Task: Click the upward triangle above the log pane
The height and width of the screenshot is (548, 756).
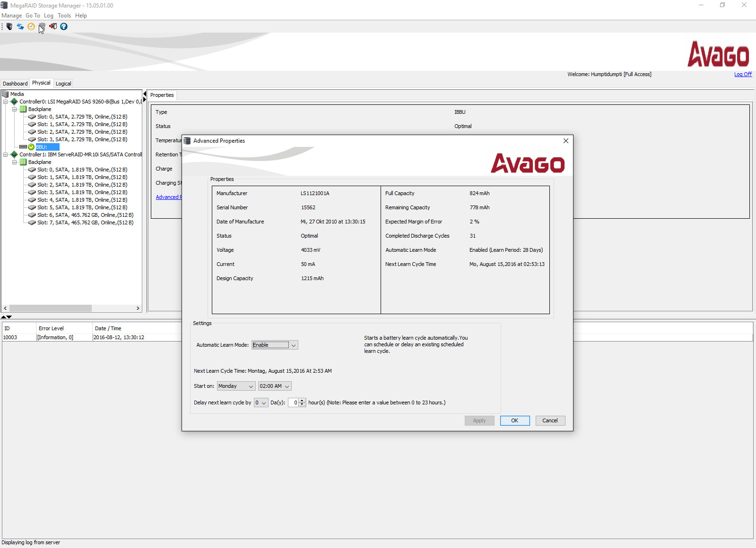Action: click(3, 317)
